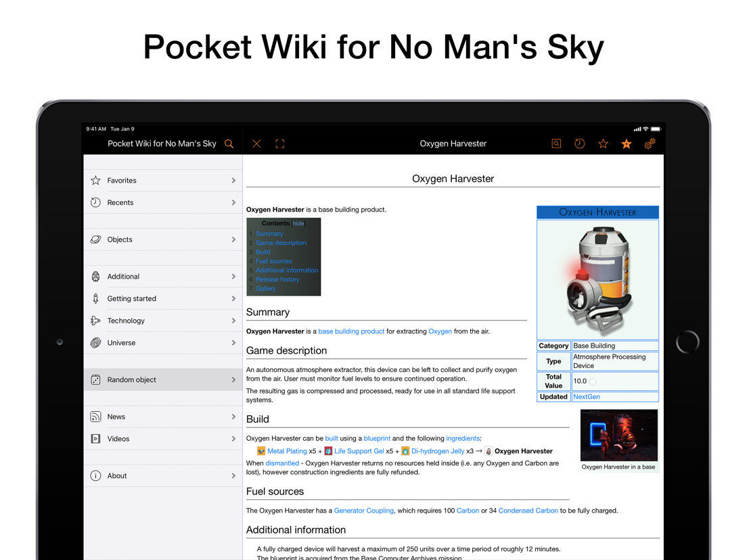Open the Condensed Carbon link
The image size is (747, 560).
[x=528, y=511]
